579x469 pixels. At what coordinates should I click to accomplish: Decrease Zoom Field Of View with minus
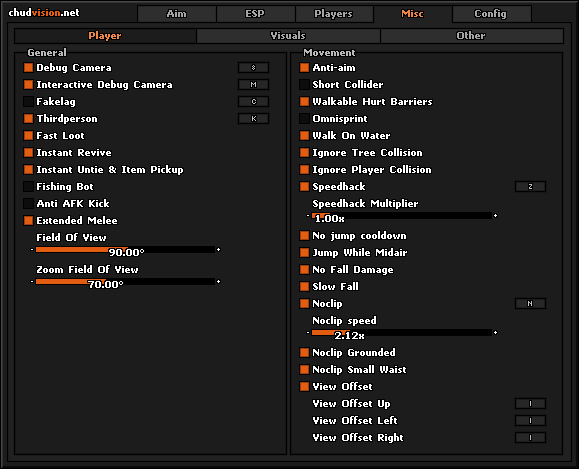click(32, 282)
